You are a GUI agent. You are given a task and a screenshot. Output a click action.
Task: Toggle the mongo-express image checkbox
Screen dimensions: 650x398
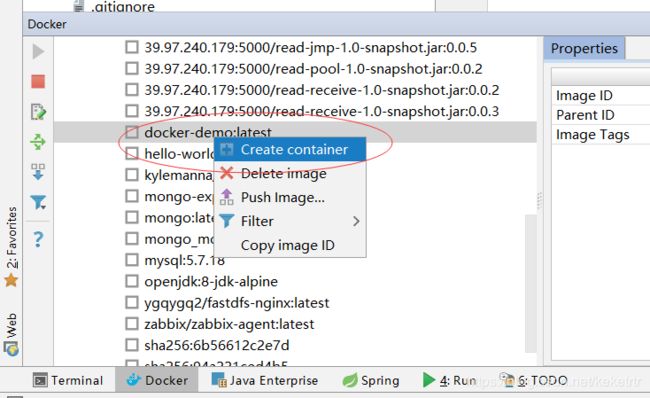(x=132, y=196)
